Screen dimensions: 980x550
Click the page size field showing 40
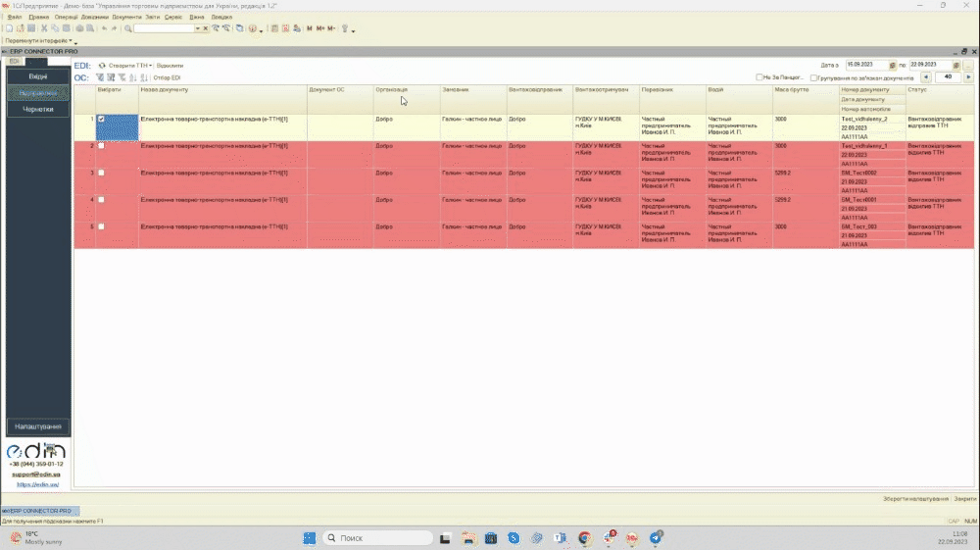point(948,77)
